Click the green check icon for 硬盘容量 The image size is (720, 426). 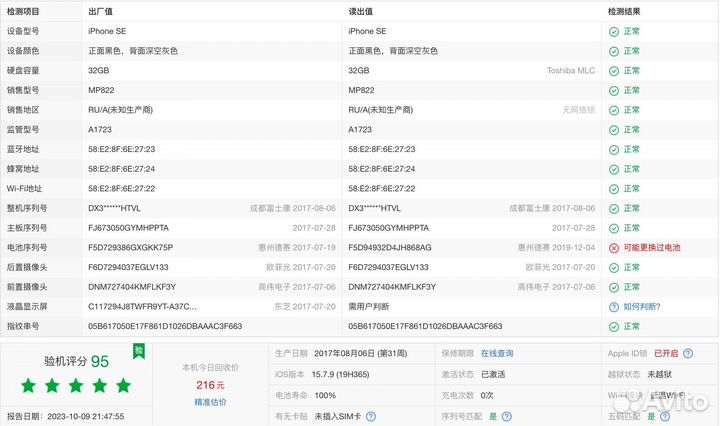(614, 71)
